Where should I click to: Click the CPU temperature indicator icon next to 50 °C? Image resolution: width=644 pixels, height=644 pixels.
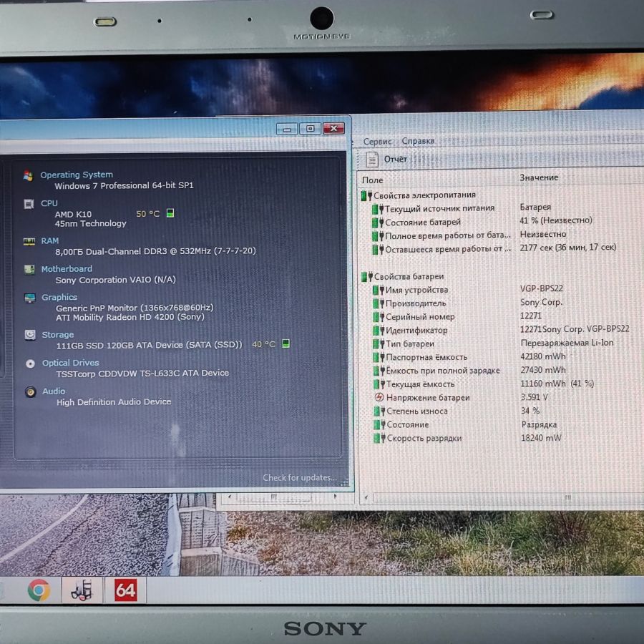pyautogui.click(x=170, y=213)
